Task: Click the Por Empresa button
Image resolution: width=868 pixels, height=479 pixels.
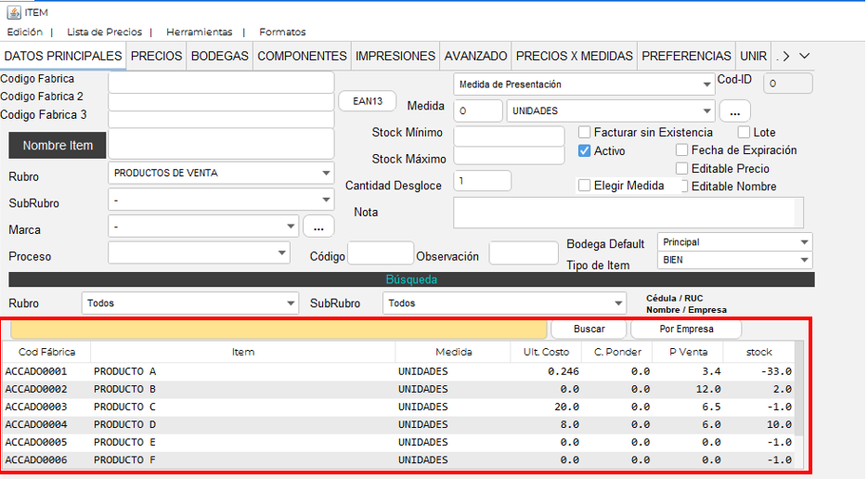Action: (686, 329)
